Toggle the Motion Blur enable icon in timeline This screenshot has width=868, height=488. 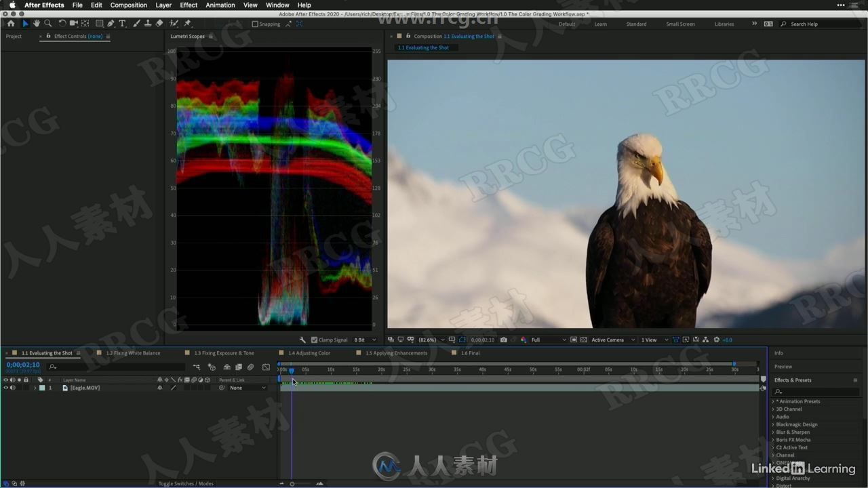click(250, 367)
